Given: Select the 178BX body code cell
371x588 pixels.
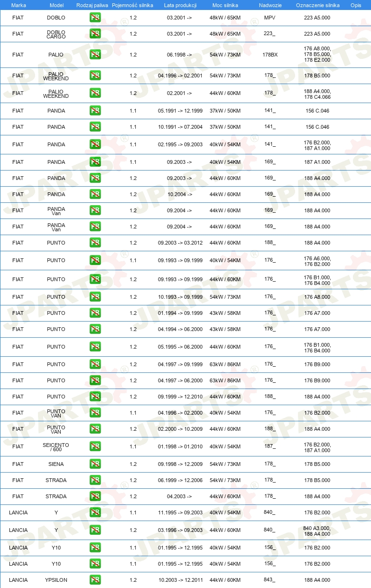Looking at the screenshot, I should coord(270,55).
